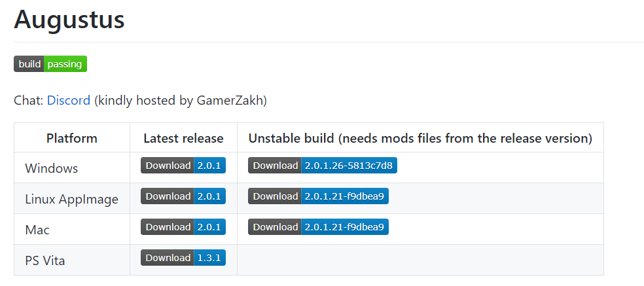Select the Windows platform cell
Screen dimensions: 644x286
coord(52,168)
